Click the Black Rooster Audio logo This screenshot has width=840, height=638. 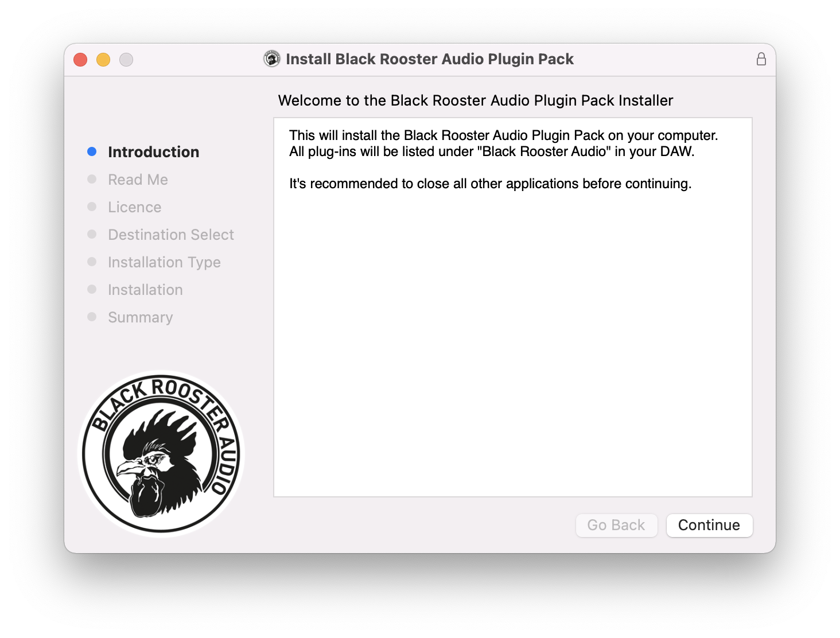161,454
